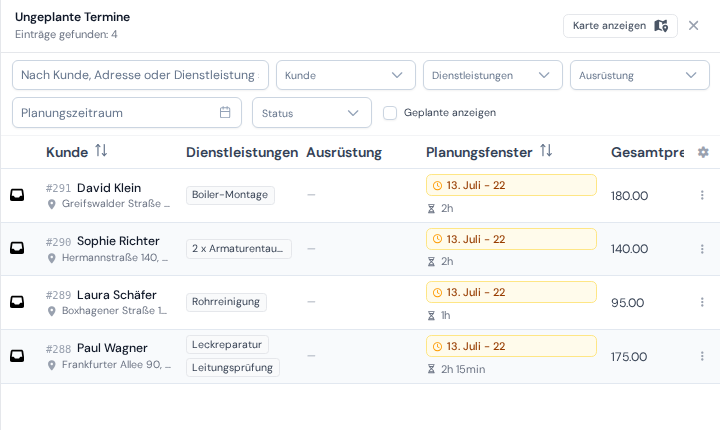Click the Einträge gefunden: 4 text
720x430 pixels.
click(66, 34)
